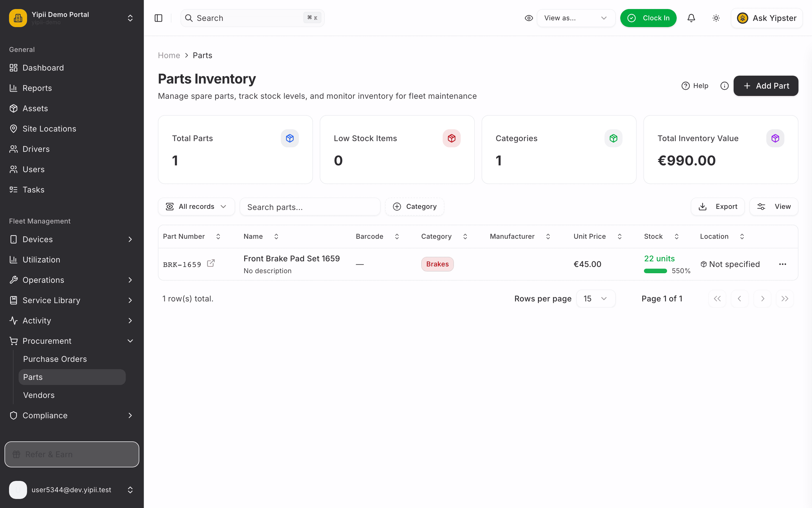Viewport: 812px width, 508px height.
Task: Open Purchase Orders submenu item
Action: click(x=72, y=359)
